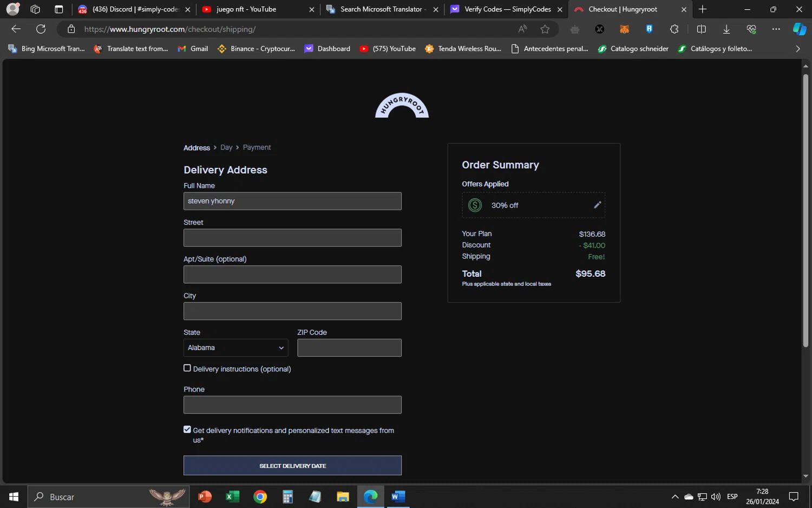Image resolution: width=812 pixels, height=508 pixels.
Task: Click the favorites star in the address bar
Action: coord(545,29)
